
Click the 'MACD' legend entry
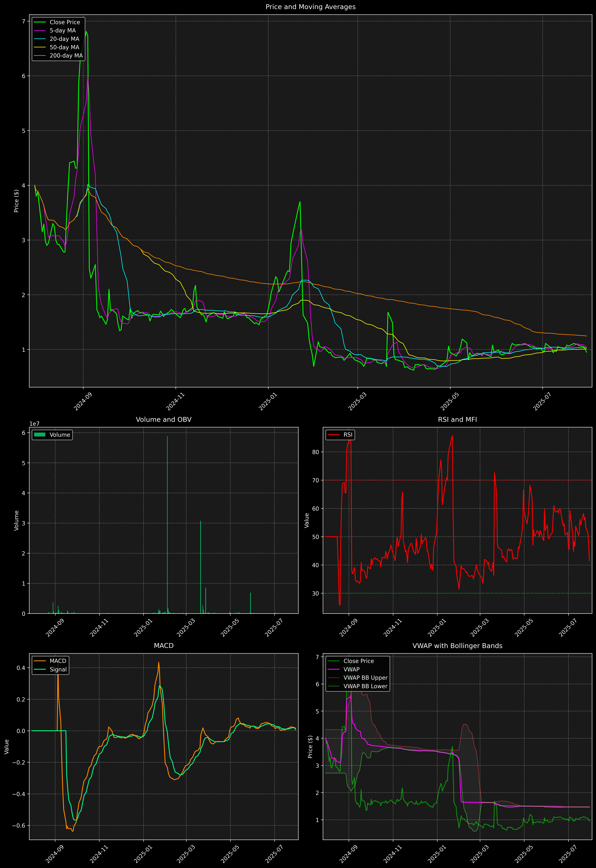click(50, 661)
